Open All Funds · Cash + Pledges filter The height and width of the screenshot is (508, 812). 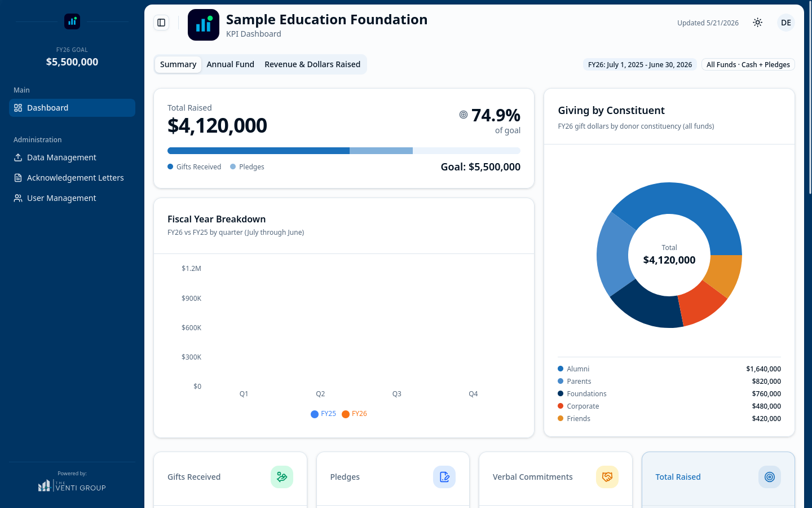click(748, 64)
